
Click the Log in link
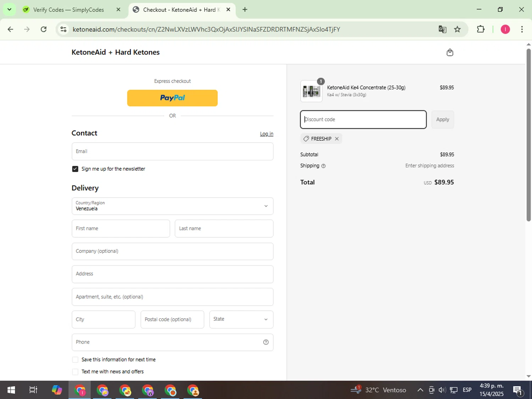[x=267, y=134]
